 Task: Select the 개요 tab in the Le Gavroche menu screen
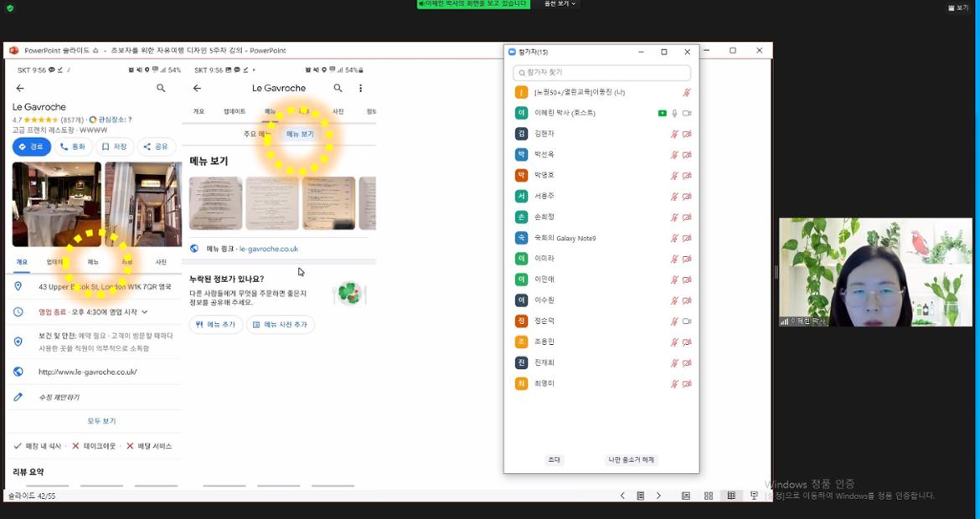199,111
